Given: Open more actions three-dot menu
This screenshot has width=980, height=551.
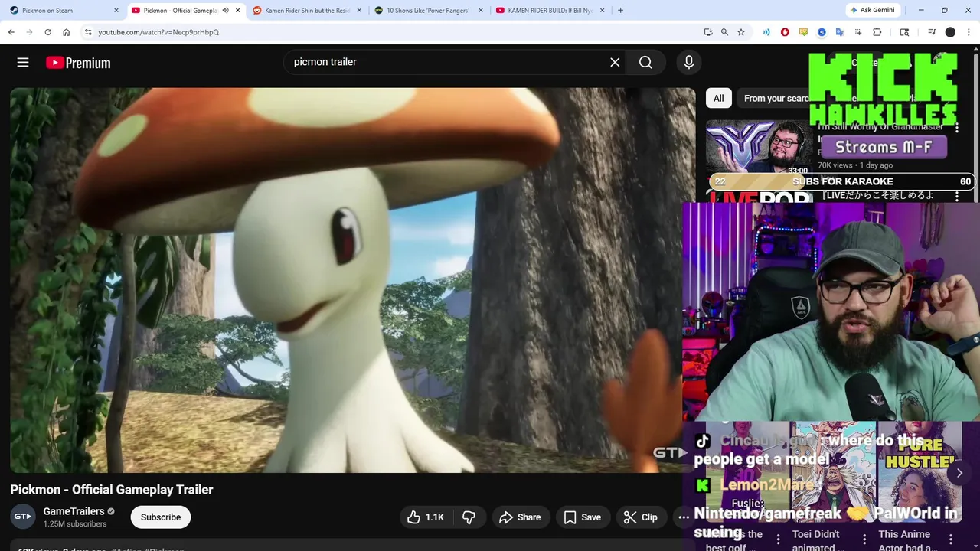Looking at the screenshot, I should point(682,517).
